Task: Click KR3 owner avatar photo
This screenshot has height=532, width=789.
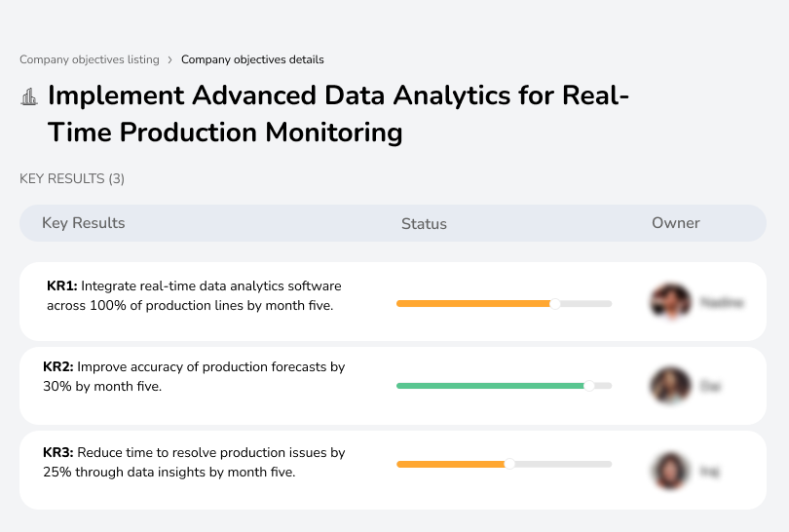Action: [670, 471]
